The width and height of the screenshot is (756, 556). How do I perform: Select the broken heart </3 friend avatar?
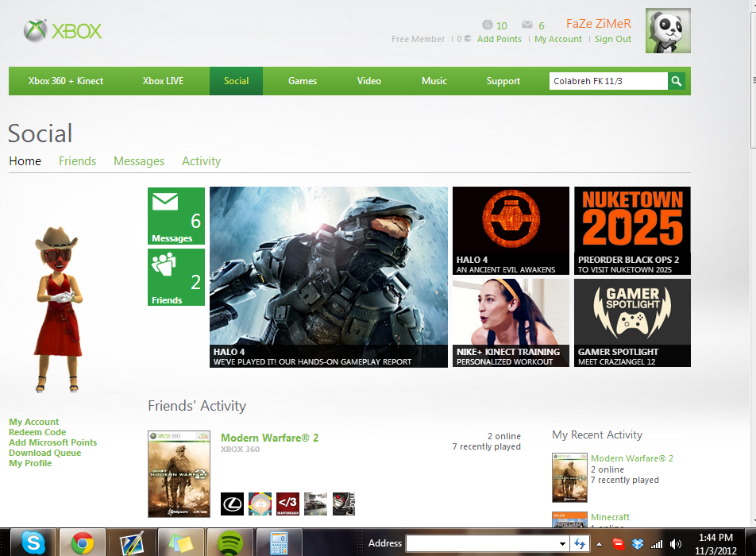287,504
